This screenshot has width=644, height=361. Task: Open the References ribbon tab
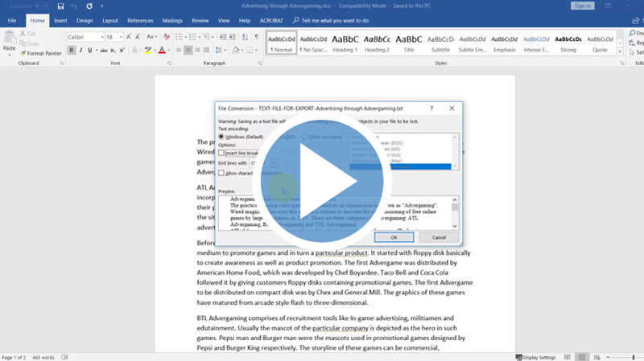click(x=140, y=19)
